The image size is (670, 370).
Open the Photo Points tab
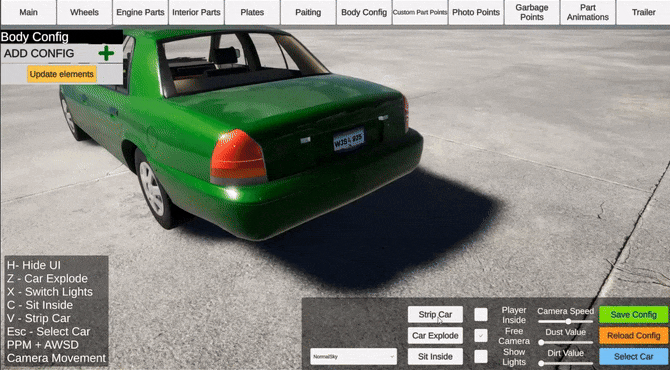[x=476, y=12]
